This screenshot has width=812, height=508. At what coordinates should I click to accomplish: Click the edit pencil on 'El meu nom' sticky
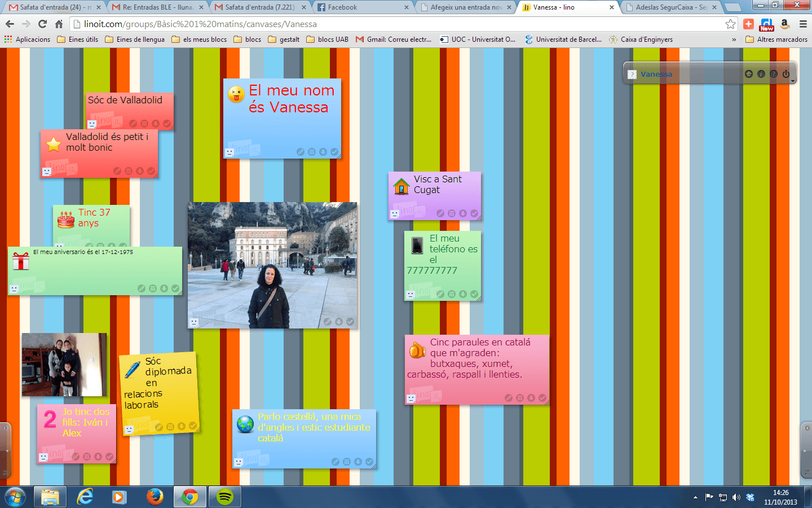tap(301, 152)
